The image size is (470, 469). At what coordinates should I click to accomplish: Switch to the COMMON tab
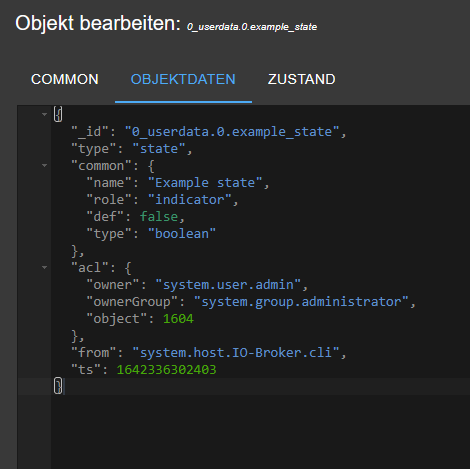65,80
